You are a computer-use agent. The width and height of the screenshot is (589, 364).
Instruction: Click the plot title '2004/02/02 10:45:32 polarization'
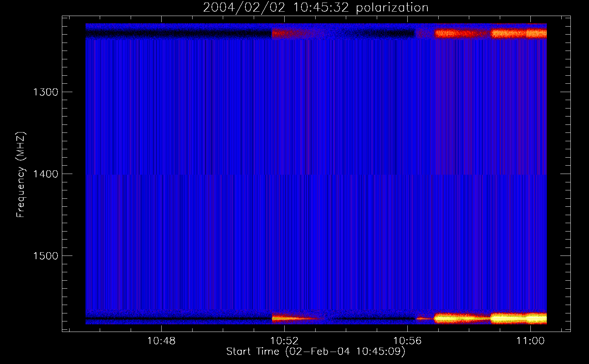pyautogui.click(x=316, y=7)
